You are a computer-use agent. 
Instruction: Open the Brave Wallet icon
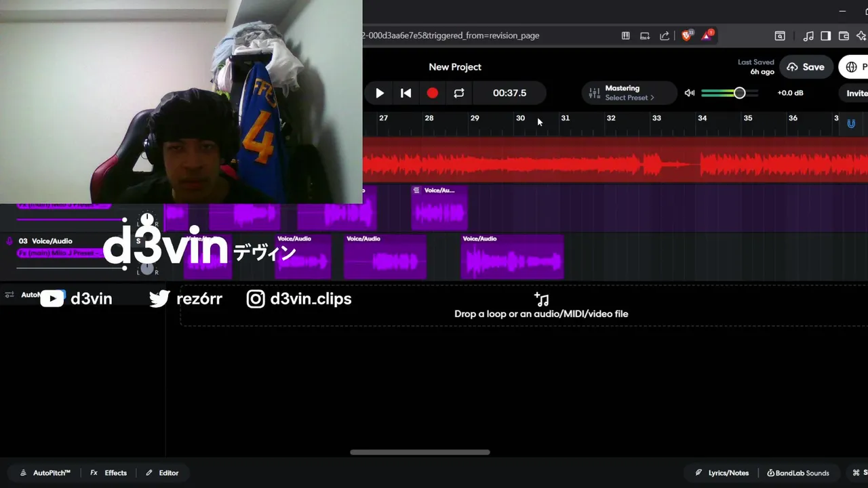844,36
